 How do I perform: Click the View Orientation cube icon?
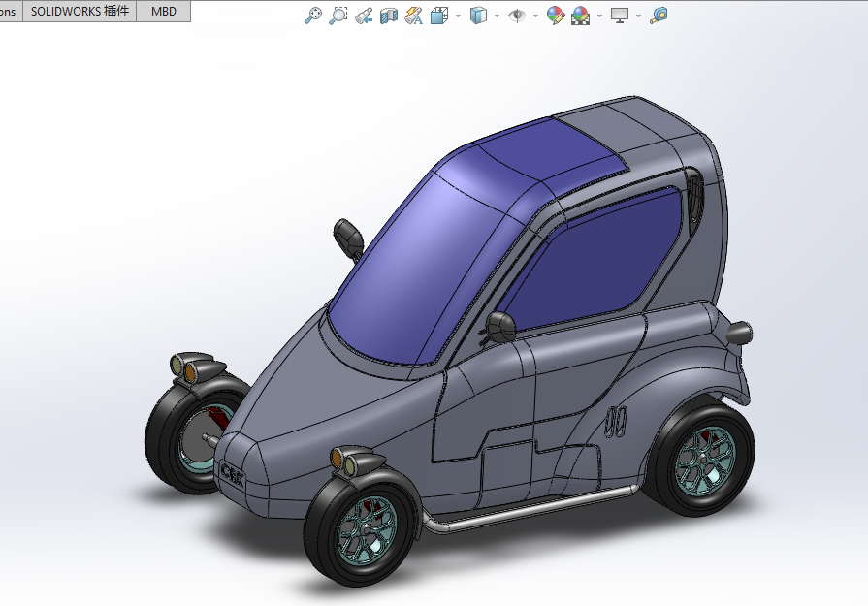(x=438, y=16)
